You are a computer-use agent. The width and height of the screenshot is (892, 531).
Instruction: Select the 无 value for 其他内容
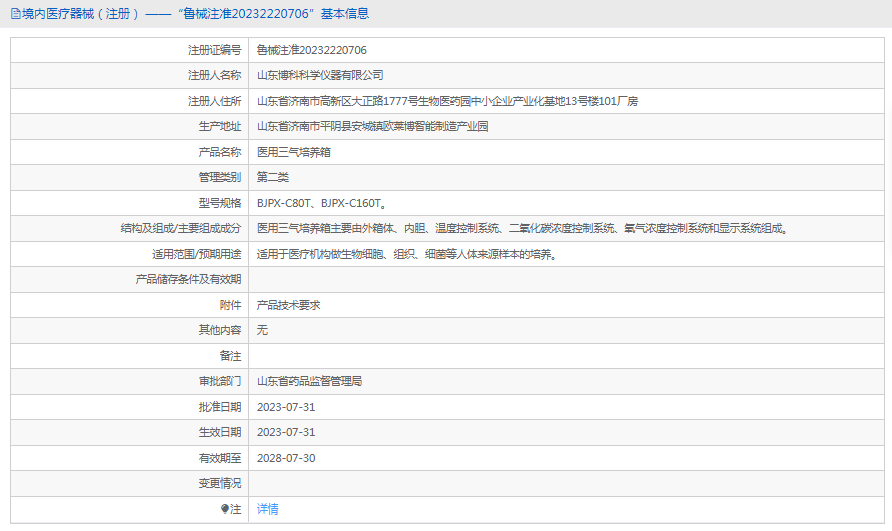pyautogui.click(x=262, y=330)
